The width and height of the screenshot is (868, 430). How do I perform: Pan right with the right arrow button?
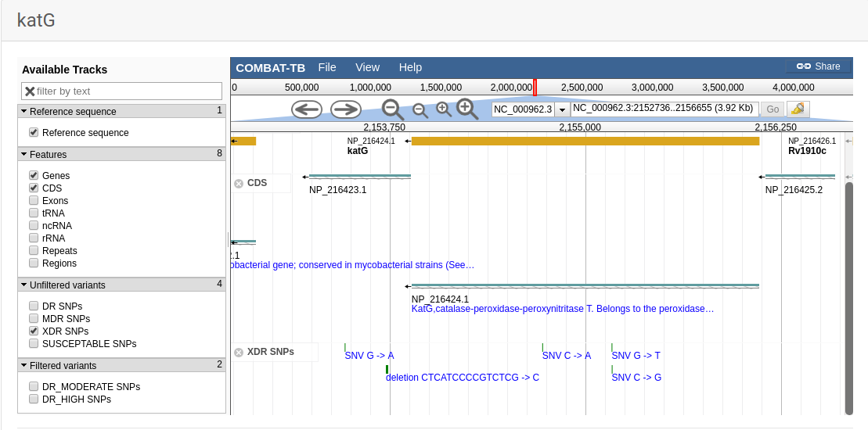[345, 109]
